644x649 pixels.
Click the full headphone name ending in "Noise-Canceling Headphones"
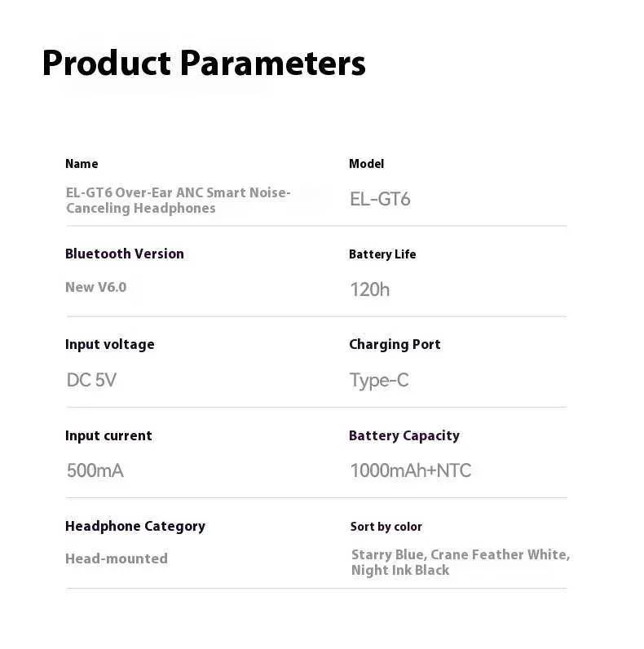coord(178,201)
